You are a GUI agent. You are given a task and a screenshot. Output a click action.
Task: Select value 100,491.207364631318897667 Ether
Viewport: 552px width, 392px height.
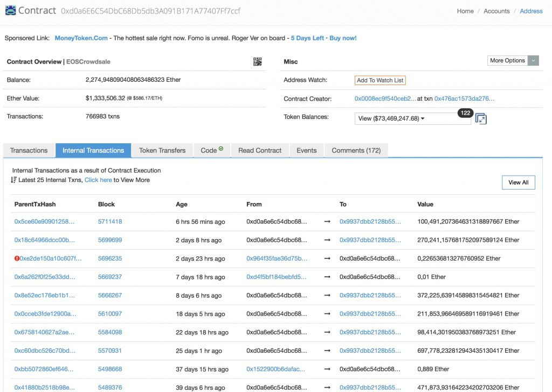click(x=468, y=221)
